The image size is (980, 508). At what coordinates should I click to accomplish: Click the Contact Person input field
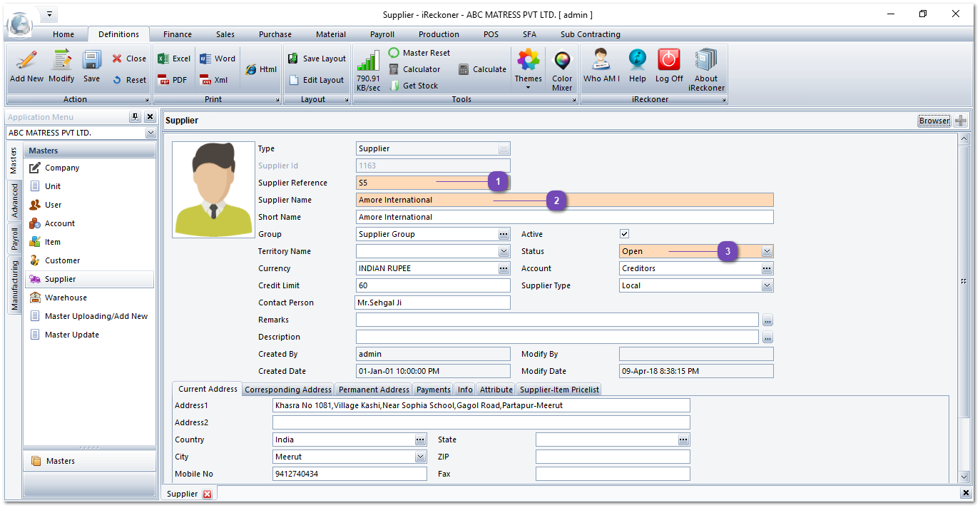(433, 303)
